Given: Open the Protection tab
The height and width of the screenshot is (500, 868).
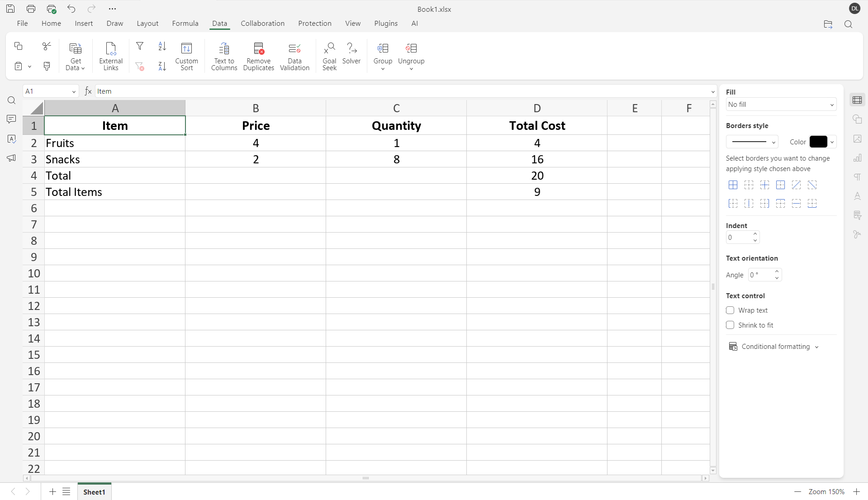Looking at the screenshot, I should tap(314, 24).
